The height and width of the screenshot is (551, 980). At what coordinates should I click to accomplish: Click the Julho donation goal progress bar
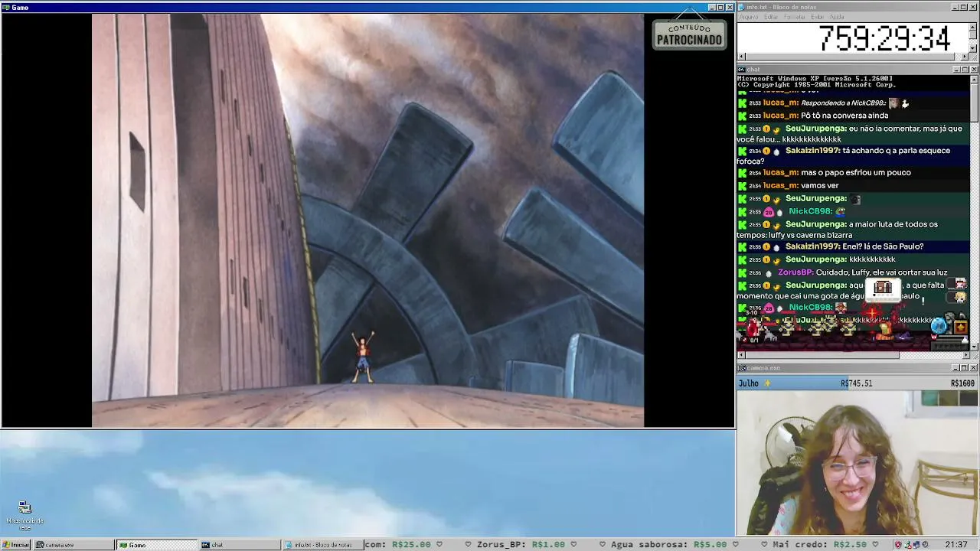point(857,383)
